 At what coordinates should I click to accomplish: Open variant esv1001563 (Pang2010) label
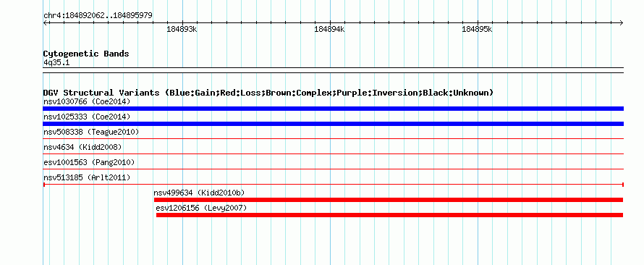click(x=89, y=162)
